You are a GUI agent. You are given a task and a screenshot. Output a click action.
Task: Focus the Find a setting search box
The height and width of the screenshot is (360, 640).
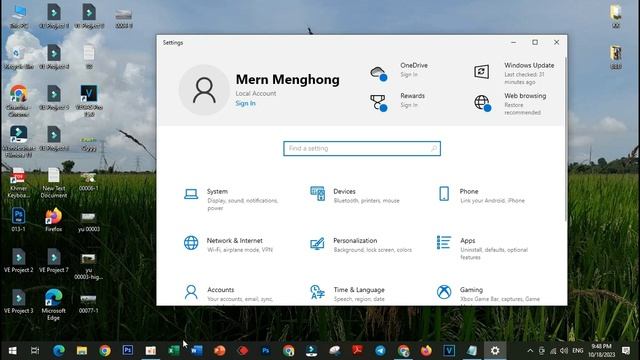click(362, 149)
